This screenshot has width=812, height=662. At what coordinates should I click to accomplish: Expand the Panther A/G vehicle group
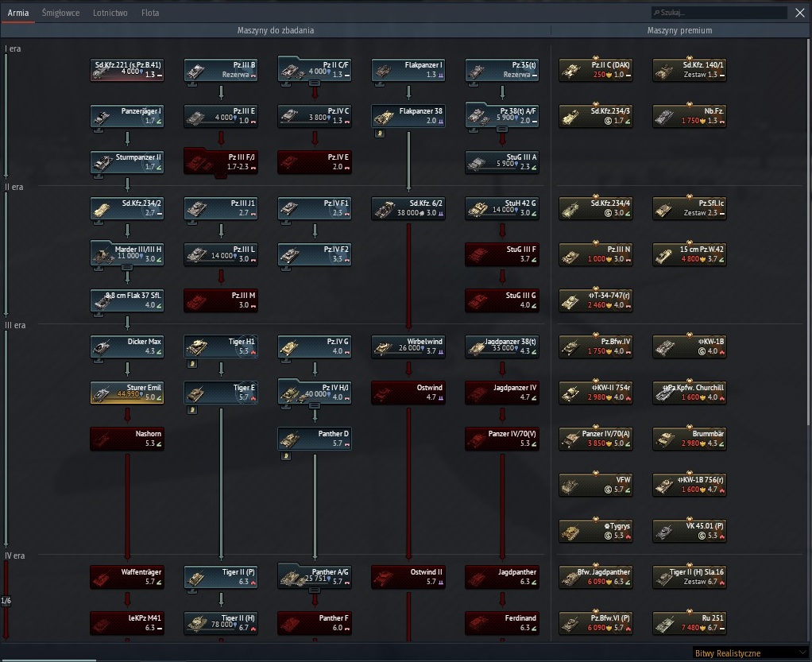(x=315, y=577)
